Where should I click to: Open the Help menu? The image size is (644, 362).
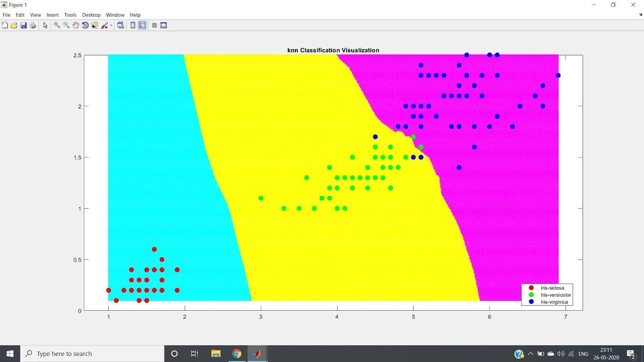click(135, 14)
